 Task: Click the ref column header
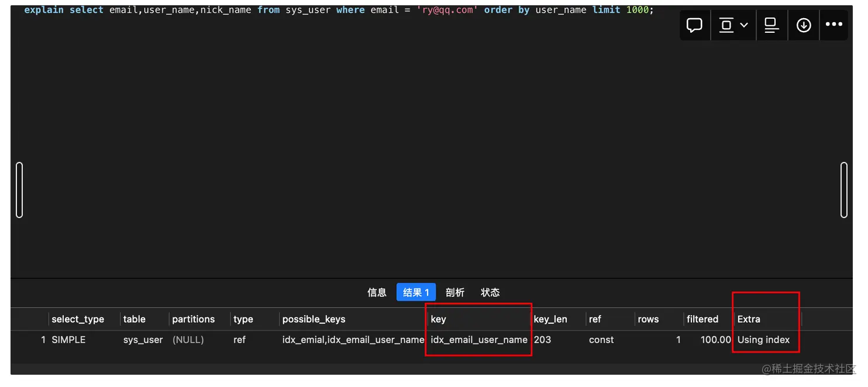coord(595,319)
